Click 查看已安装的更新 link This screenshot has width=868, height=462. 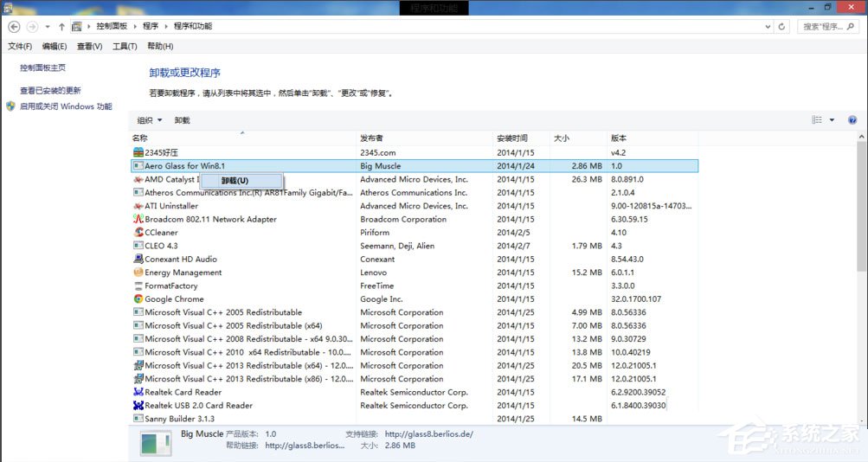coord(50,91)
